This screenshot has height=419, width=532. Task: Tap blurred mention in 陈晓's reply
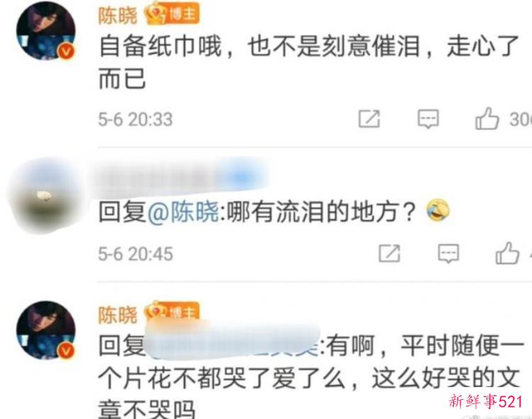[233, 342]
